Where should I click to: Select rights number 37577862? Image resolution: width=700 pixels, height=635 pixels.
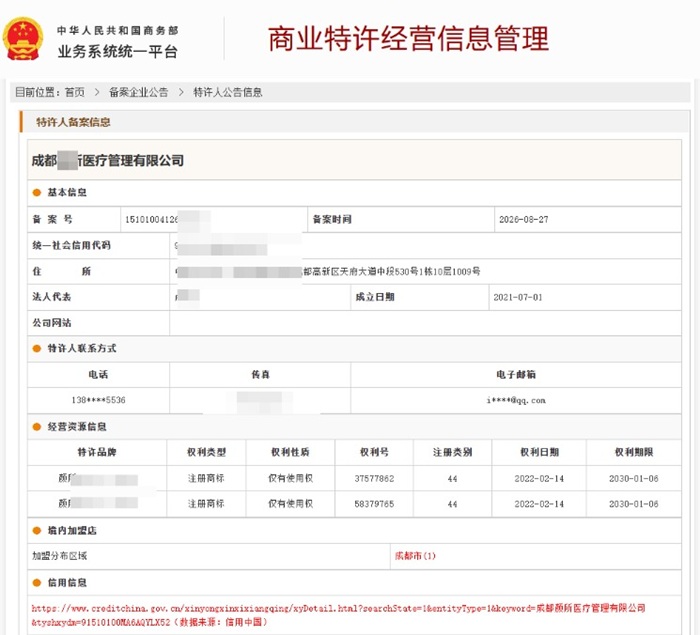coord(374,478)
